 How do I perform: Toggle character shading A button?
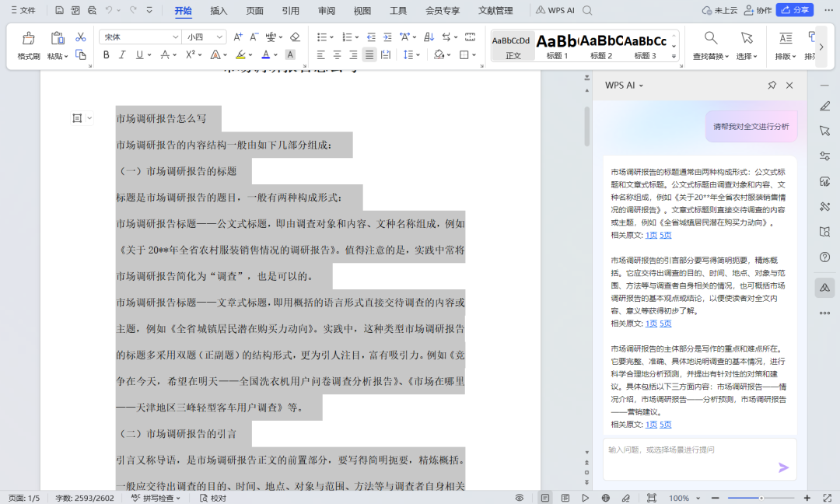click(290, 54)
